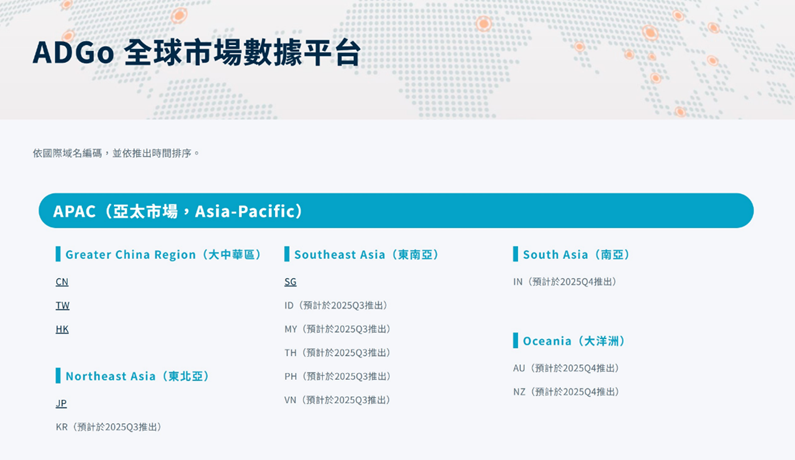This screenshot has width=795, height=460.
Task: Click the ID（預計於2025Q3推出）entry
Action: click(337, 305)
